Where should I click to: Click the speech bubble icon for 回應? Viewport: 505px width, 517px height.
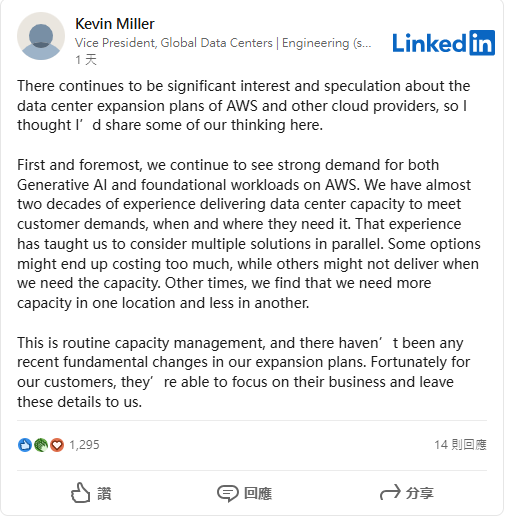228,493
